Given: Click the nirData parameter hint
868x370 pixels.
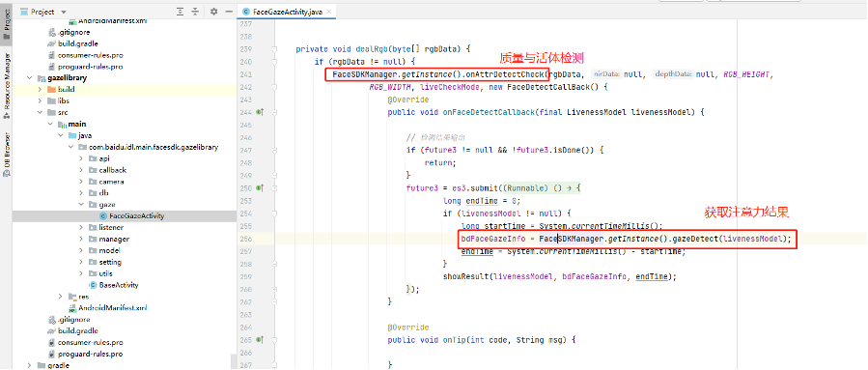Looking at the screenshot, I should pos(606,74).
